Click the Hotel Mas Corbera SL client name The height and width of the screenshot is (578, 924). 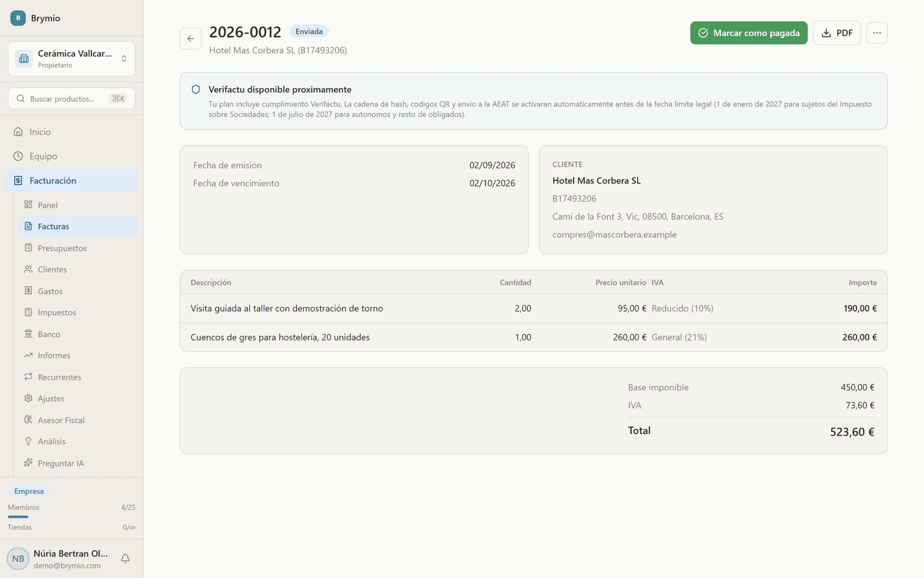[x=597, y=180]
